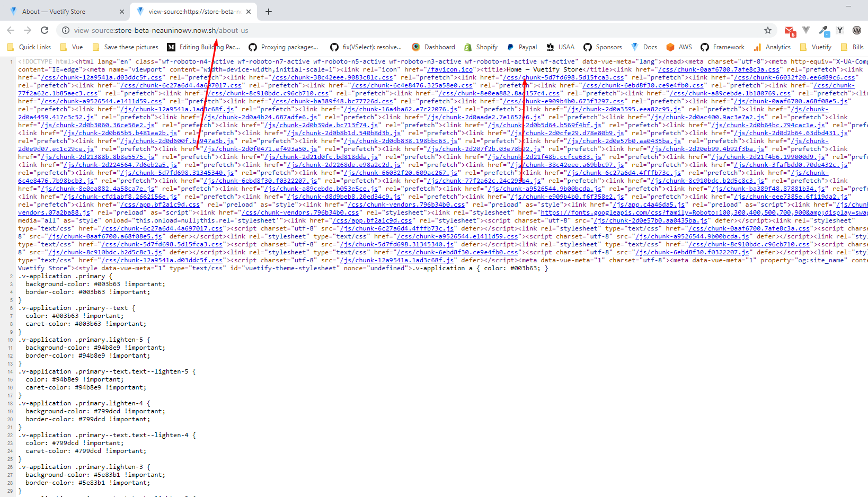Open the USAA bookmark
The height and width of the screenshot is (497, 868).
click(x=561, y=47)
